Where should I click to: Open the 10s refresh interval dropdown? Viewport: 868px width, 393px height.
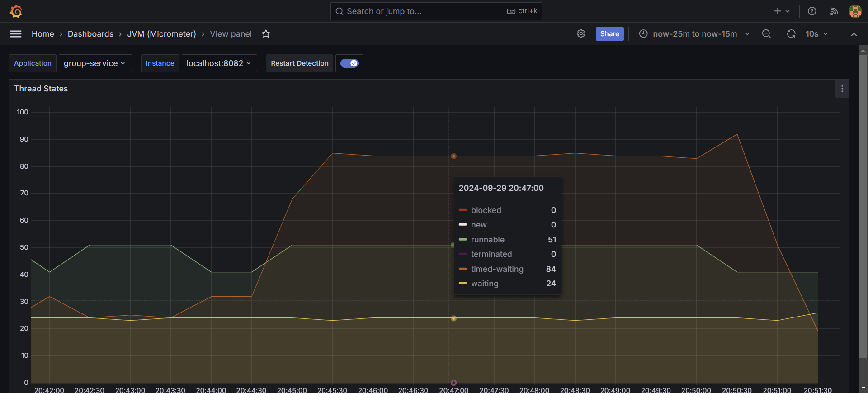click(x=816, y=34)
